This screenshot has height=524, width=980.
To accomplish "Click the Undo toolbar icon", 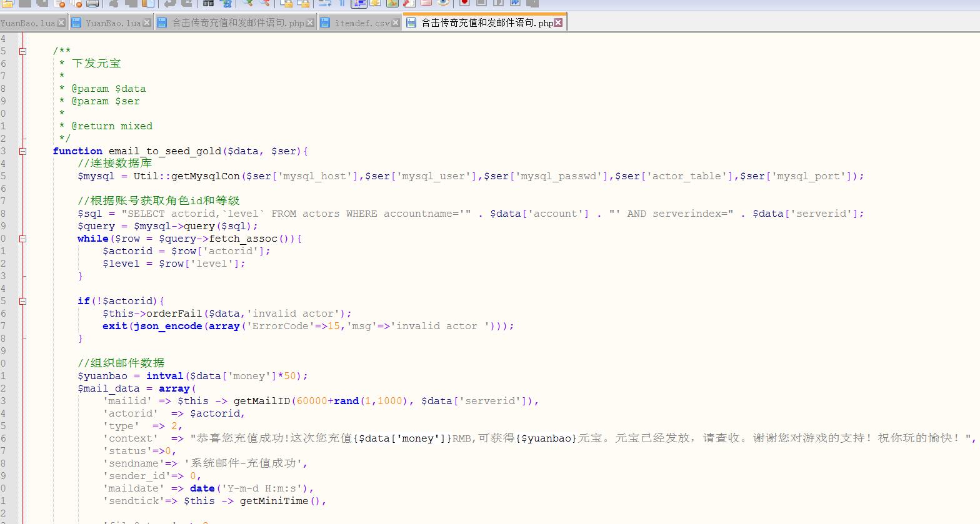I will pyautogui.click(x=170, y=3).
